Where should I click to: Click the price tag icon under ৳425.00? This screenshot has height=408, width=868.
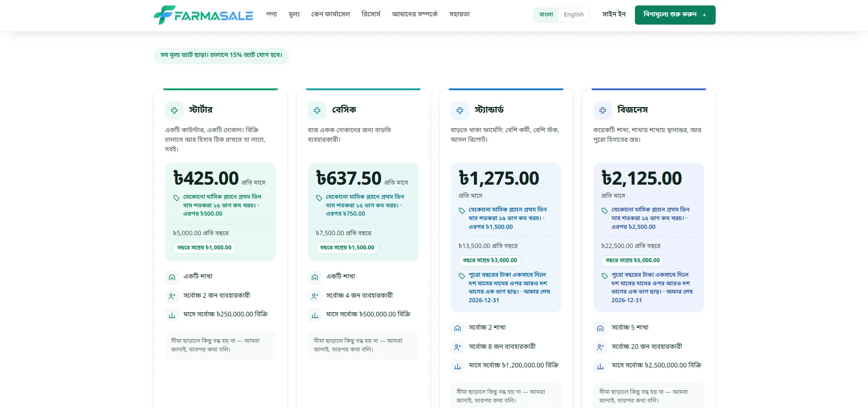176,198
